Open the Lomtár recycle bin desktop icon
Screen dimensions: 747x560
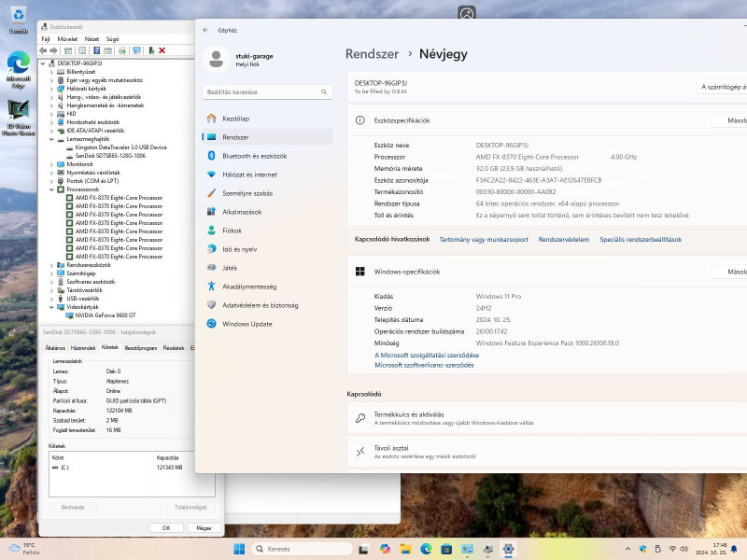(x=18, y=20)
